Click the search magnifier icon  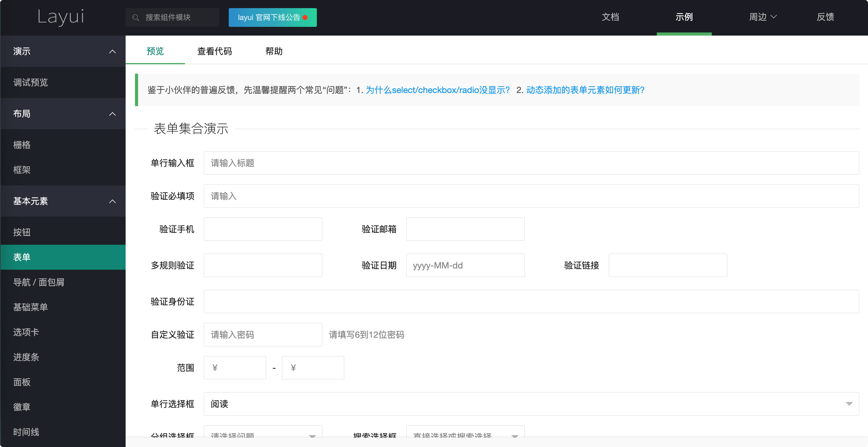click(136, 17)
